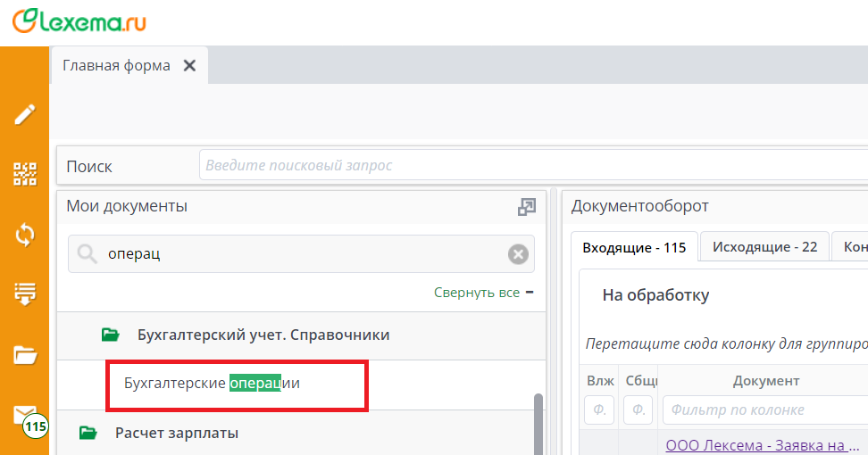Clear the 'операц' search text
This screenshot has height=455, width=868.
click(518, 254)
